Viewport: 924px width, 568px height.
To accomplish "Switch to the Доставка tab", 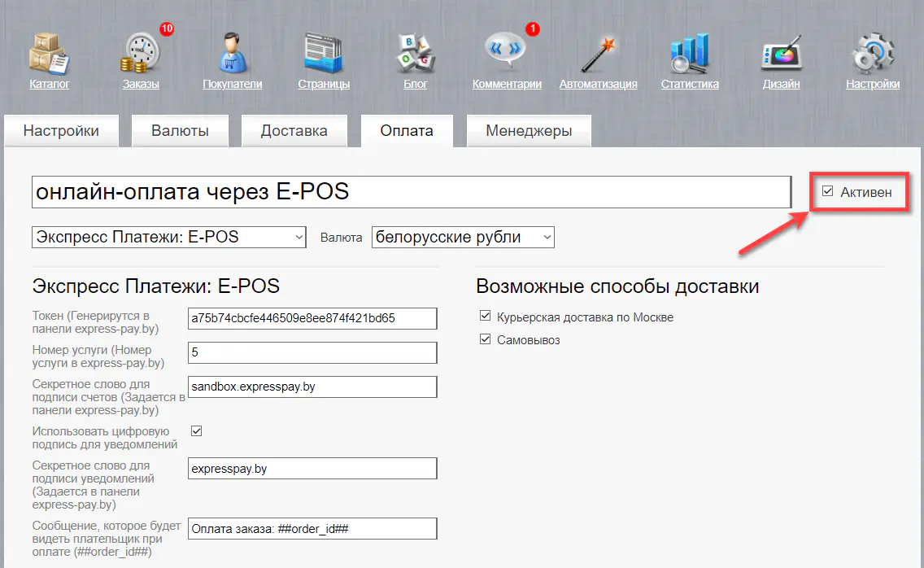I will click(294, 130).
